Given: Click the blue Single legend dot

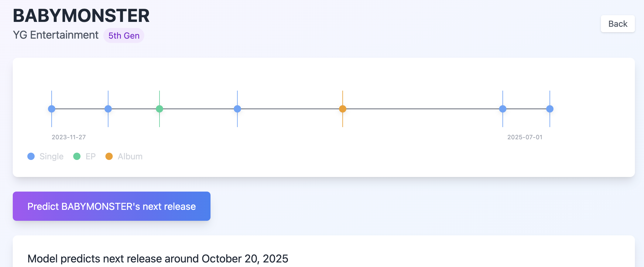Looking at the screenshot, I should [x=31, y=156].
